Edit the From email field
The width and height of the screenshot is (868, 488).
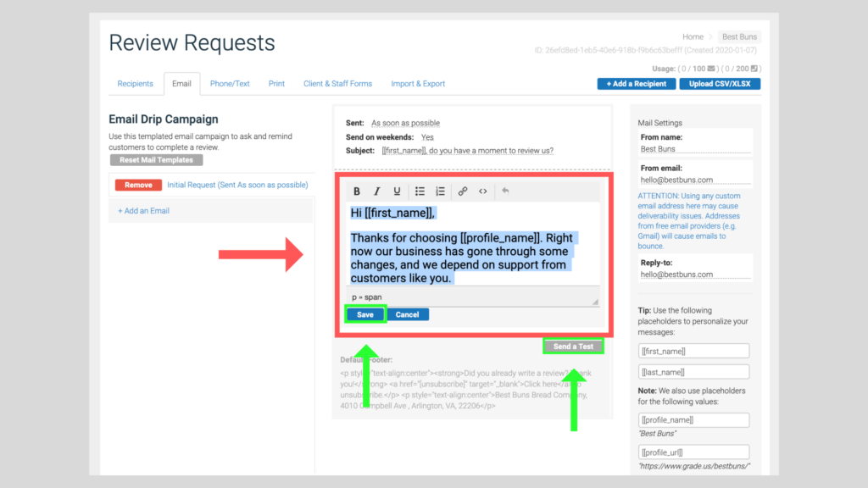click(x=695, y=180)
